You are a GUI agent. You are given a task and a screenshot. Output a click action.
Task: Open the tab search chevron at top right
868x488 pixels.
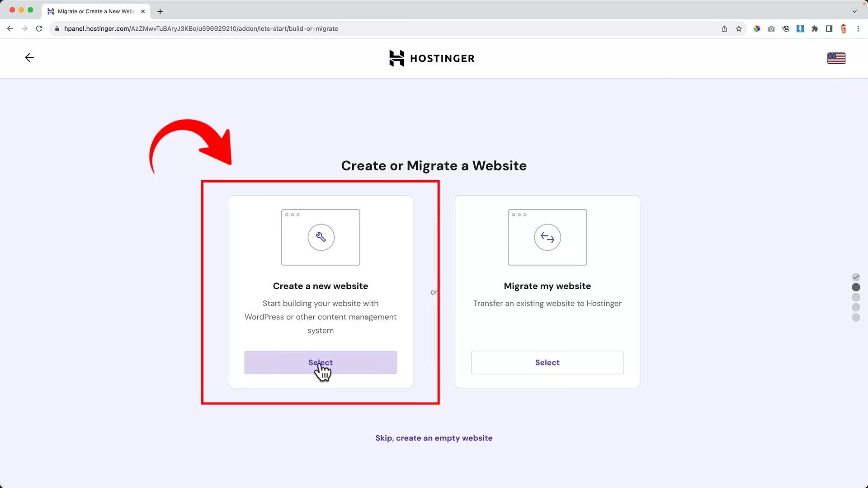coord(854,11)
